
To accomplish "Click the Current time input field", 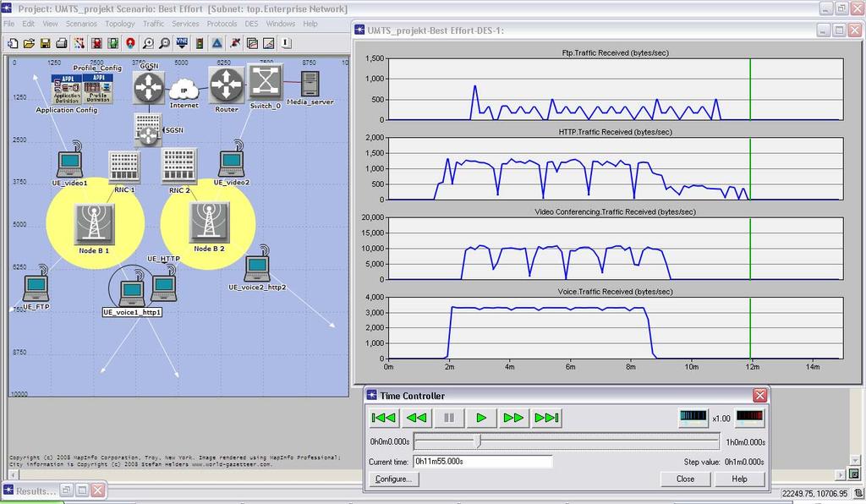I will pyautogui.click(x=483, y=462).
